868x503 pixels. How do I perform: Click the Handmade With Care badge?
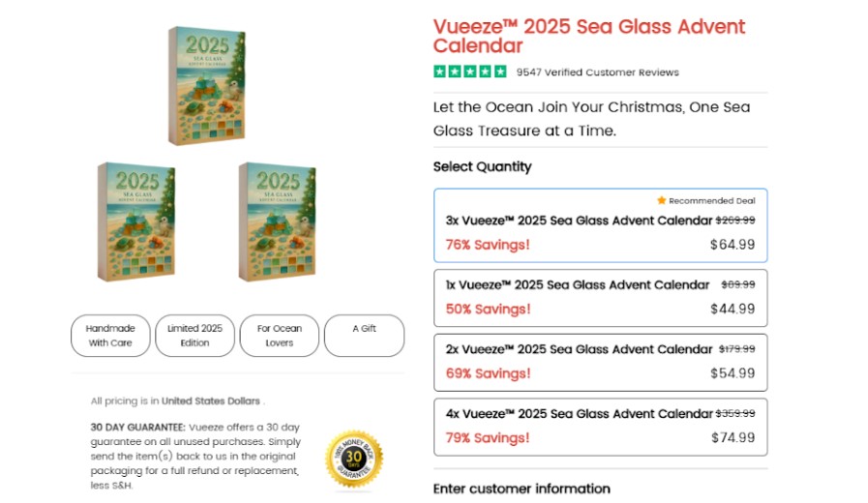click(x=111, y=336)
